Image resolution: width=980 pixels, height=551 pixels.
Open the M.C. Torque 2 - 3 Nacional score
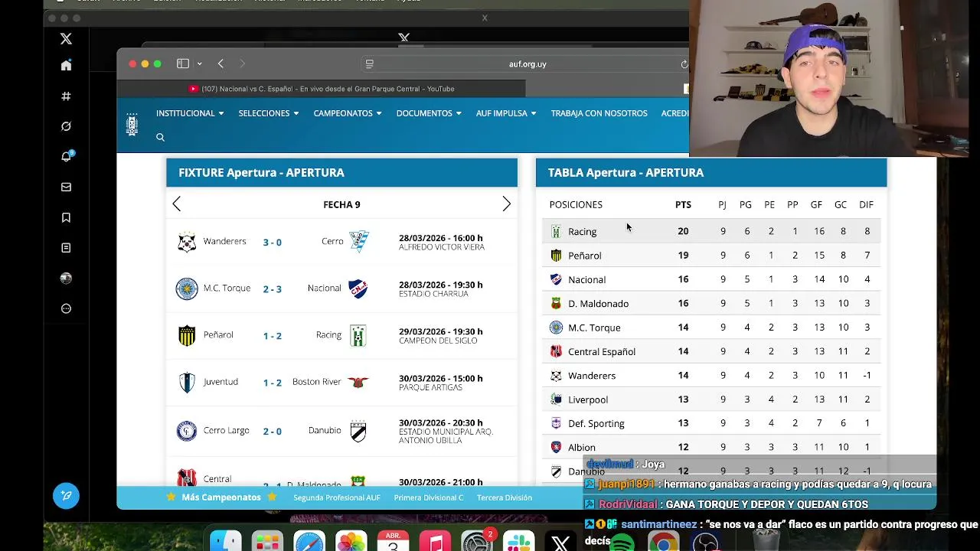click(x=273, y=289)
